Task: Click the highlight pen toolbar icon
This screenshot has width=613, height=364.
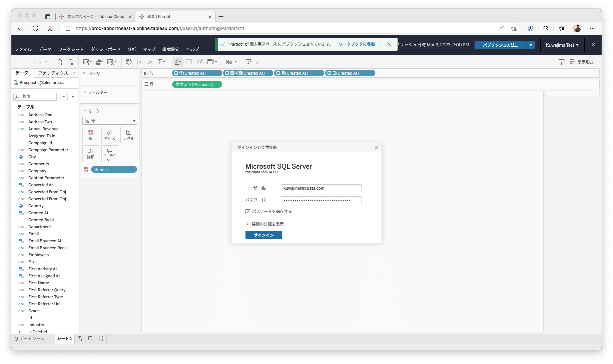Action: tap(178, 62)
